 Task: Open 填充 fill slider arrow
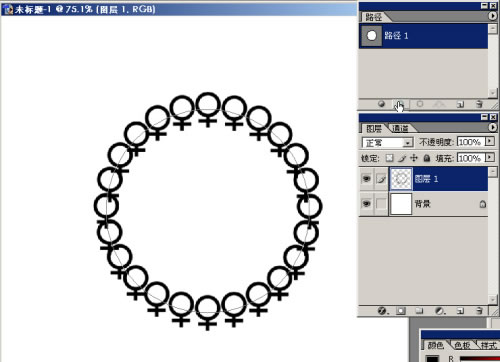point(490,157)
